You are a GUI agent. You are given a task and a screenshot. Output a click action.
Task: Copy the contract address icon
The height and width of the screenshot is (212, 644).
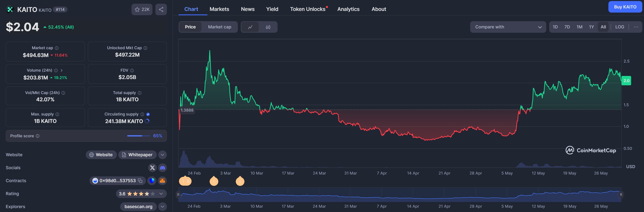click(140, 181)
